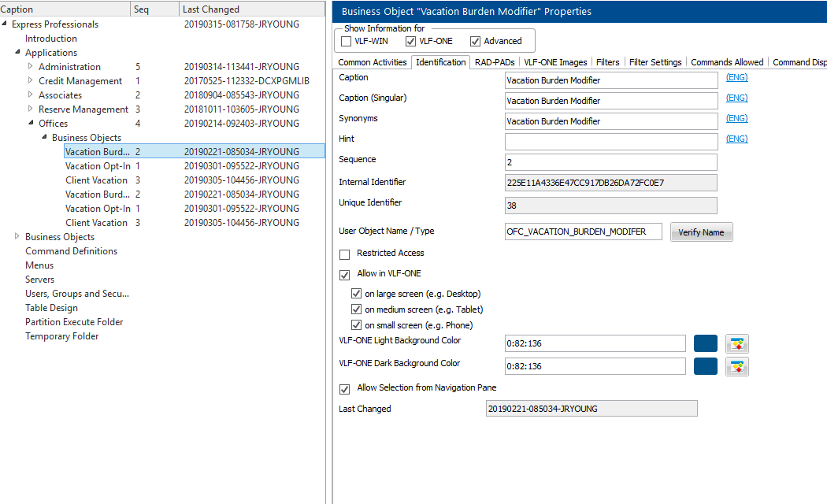Click the Dark Background blue color swatch

[705, 366]
